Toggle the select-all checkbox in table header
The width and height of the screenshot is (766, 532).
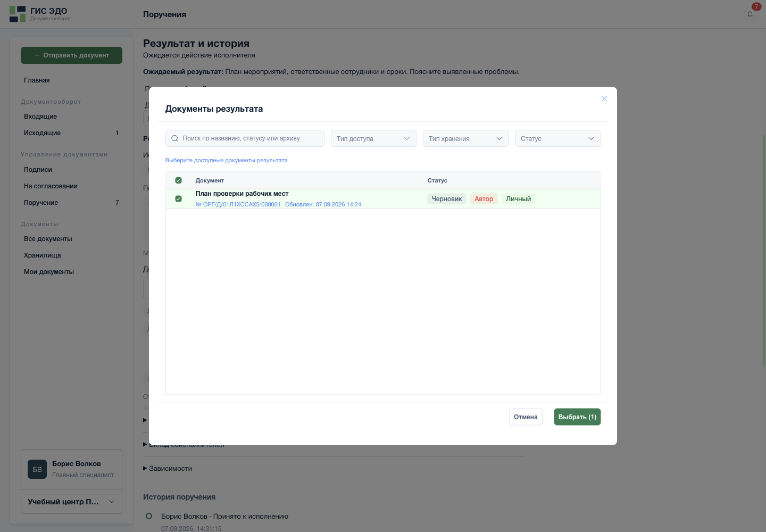(179, 180)
